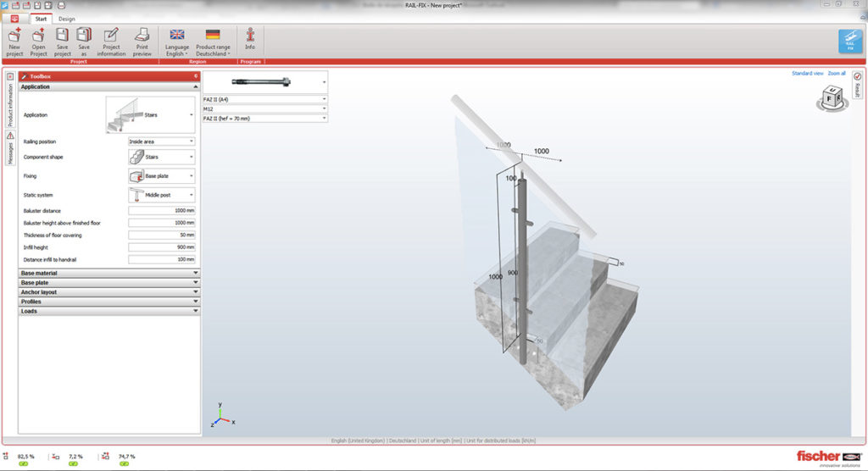
Task: Switch to the Start ribbon tab
Action: click(41, 19)
